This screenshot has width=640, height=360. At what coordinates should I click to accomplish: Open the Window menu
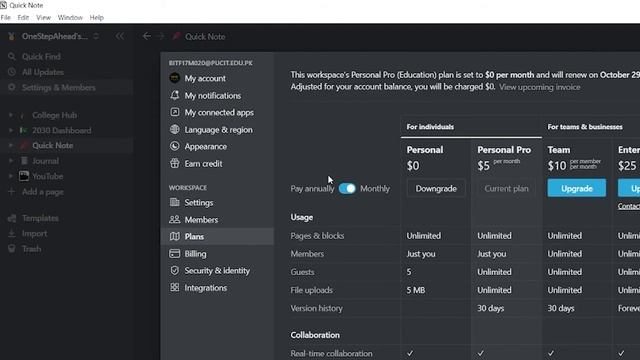pos(70,18)
